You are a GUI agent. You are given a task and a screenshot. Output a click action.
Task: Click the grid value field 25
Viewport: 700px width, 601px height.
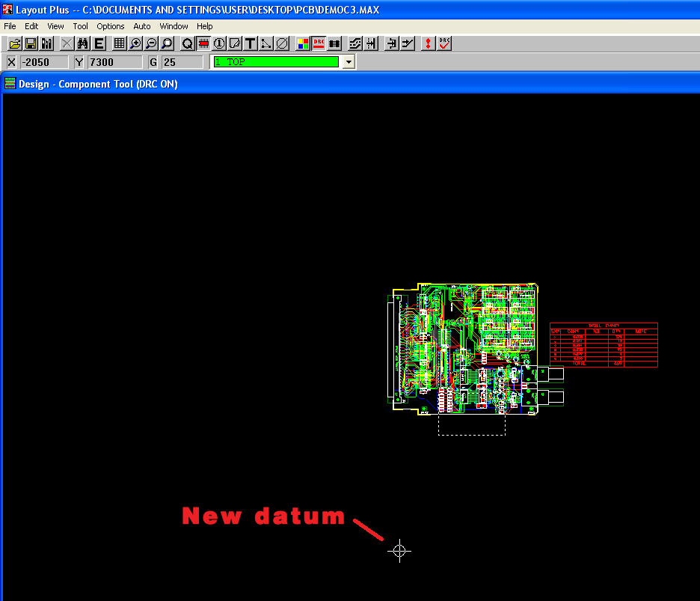(182, 62)
